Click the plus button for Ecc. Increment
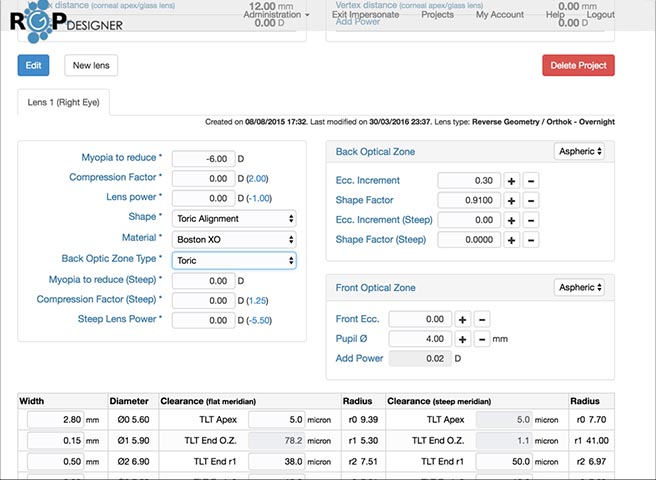 click(x=511, y=180)
